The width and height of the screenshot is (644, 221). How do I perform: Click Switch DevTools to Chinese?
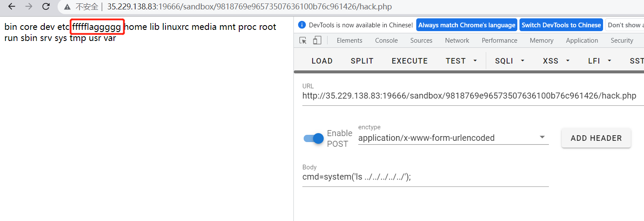point(561,25)
